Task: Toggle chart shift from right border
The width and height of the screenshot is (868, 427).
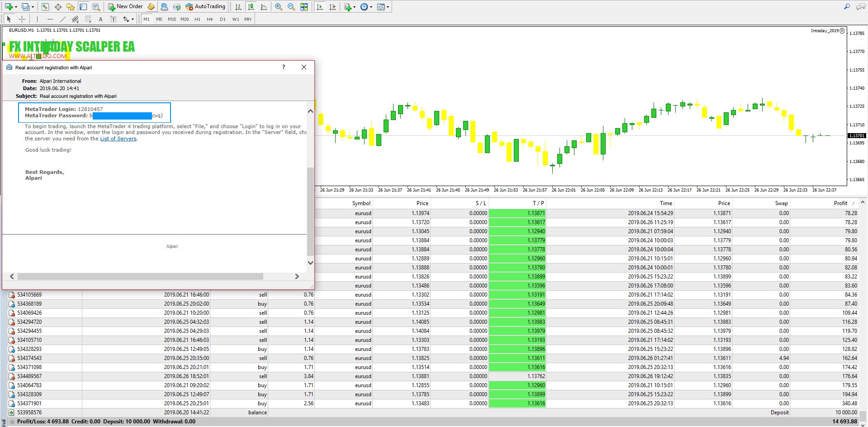Action: pyautogui.click(x=332, y=7)
